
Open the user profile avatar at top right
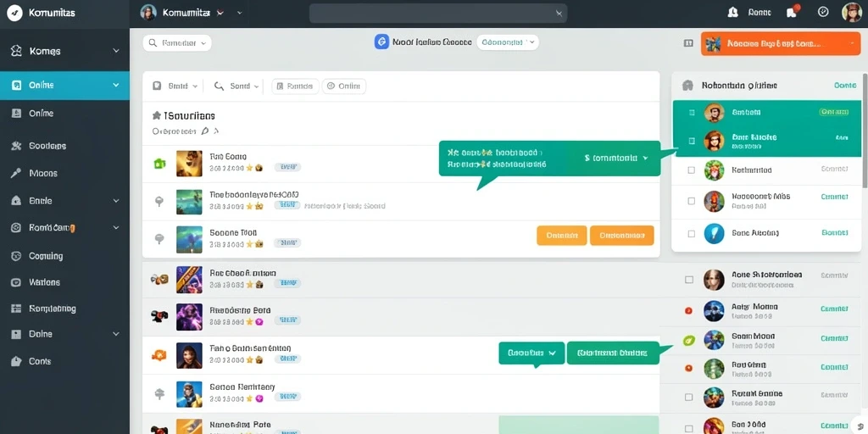click(851, 12)
